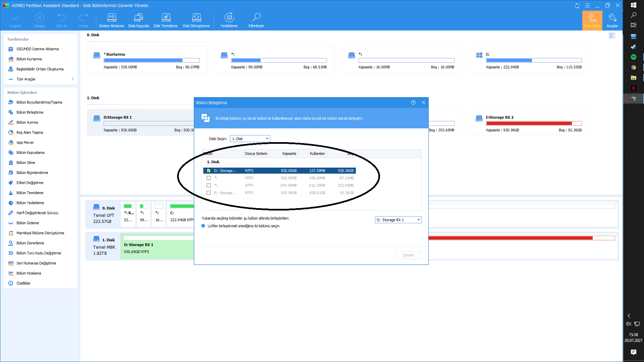This screenshot has height=362, width=644.
Task: Select the Disk Temizleme toolbar icon
Action: click(166, 17)
